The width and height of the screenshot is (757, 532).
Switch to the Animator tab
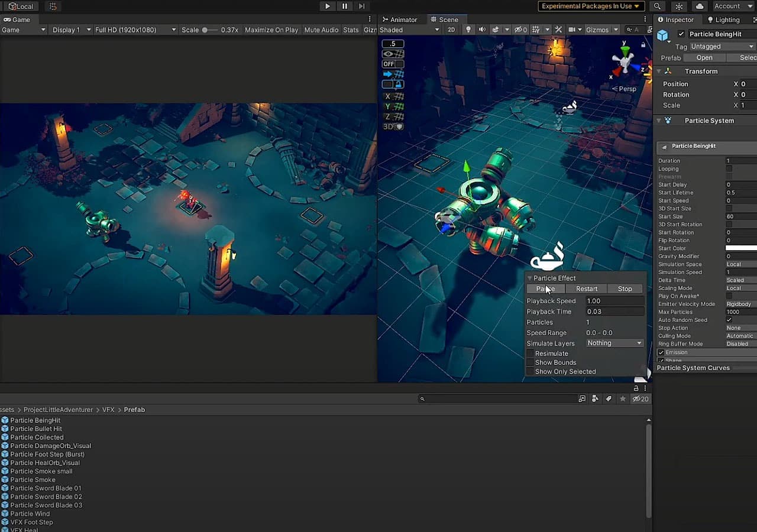click(399, 20)
